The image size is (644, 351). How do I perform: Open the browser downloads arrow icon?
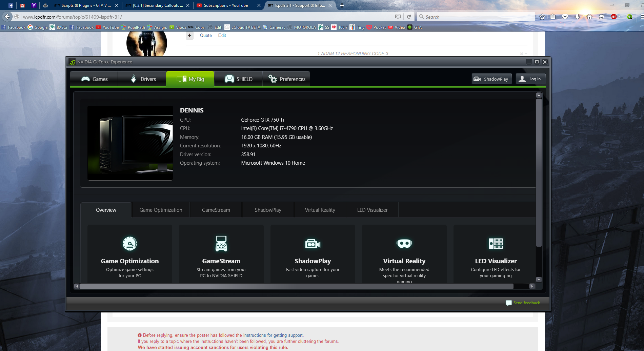coord(577,17)
